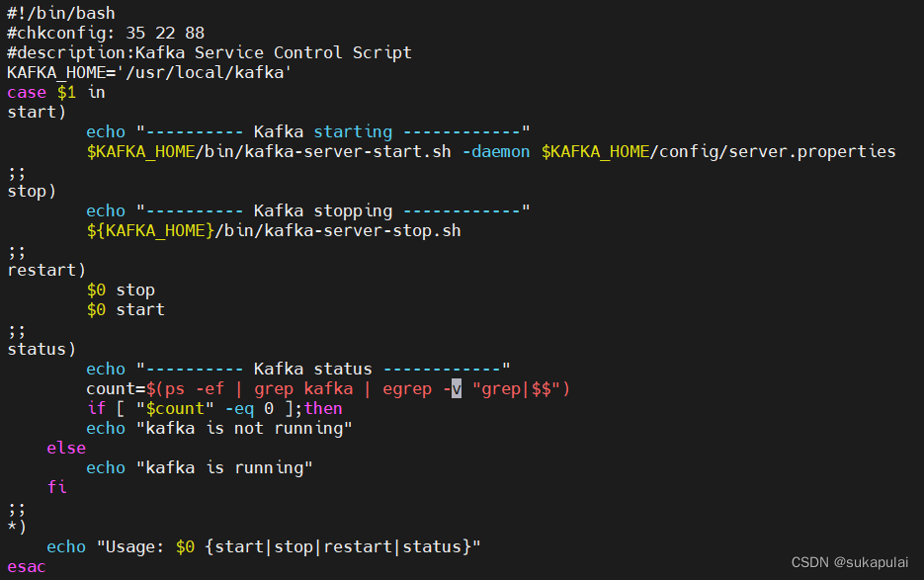Click the 'stop)' case label

tap(32, 192)
